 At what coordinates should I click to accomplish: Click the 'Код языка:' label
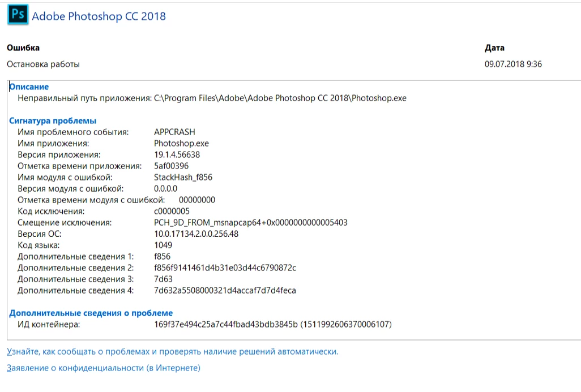point(38,245)
